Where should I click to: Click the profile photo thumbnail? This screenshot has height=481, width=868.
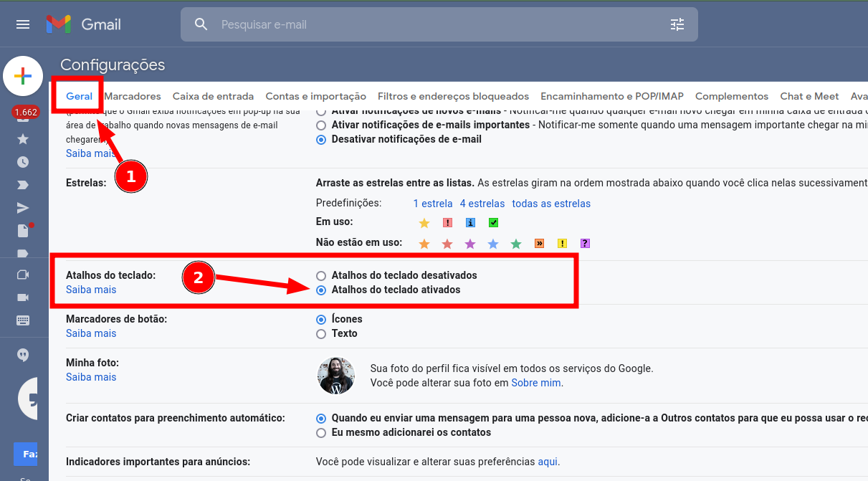pyautogui.click(x=336, y=376)
